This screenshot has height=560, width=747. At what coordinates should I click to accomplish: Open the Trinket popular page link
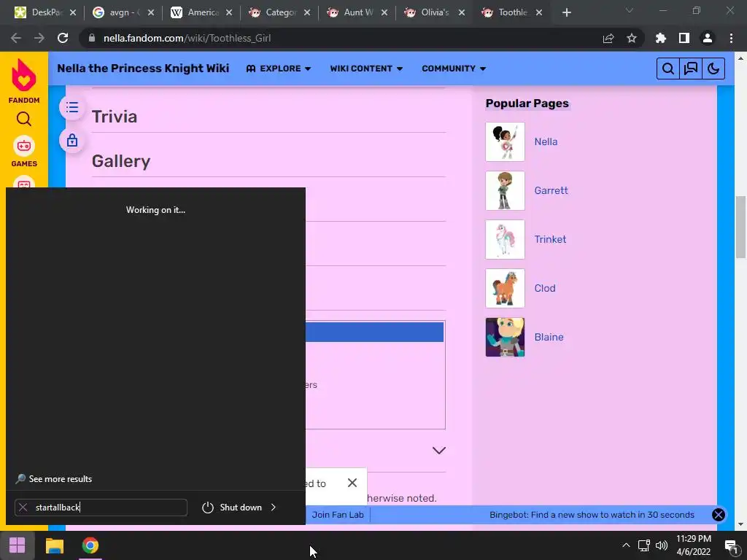click(x=550, y=239)
